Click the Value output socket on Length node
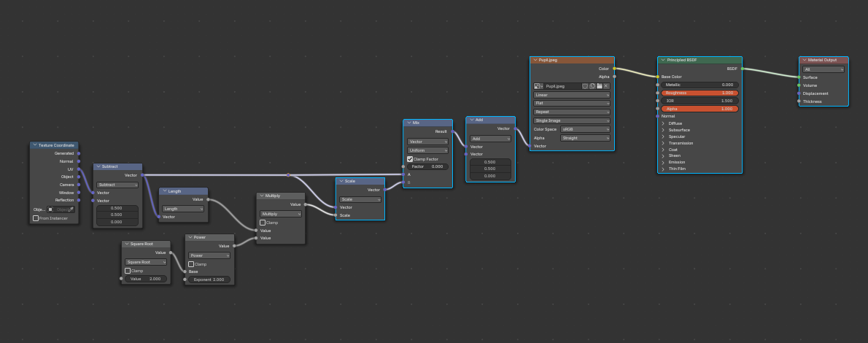 click(208, 199)
